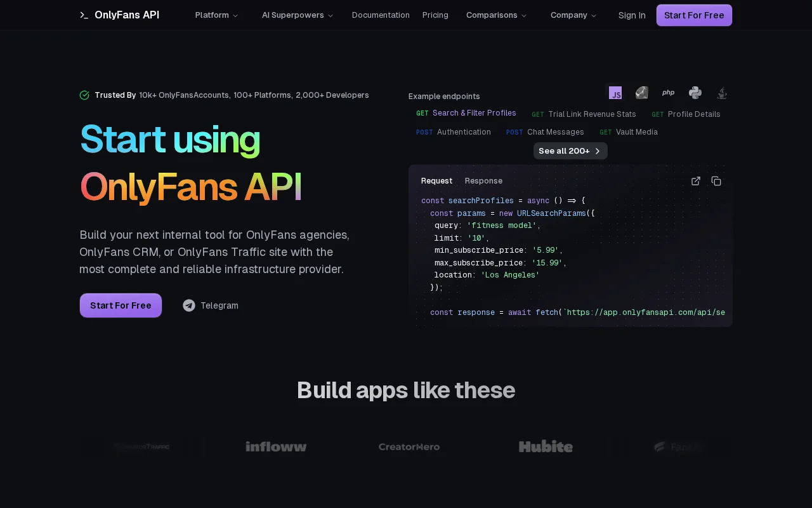The height and width of the screenshot is (508, 812).
Task: Click the 'Start using' gradient heading
Action: pos(170,139)
